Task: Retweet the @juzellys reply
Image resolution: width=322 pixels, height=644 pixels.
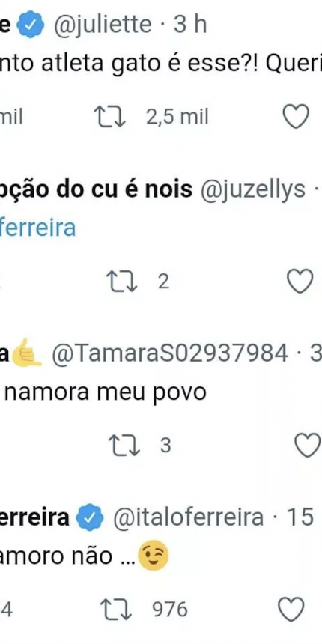Action: (x=122, y=282)
